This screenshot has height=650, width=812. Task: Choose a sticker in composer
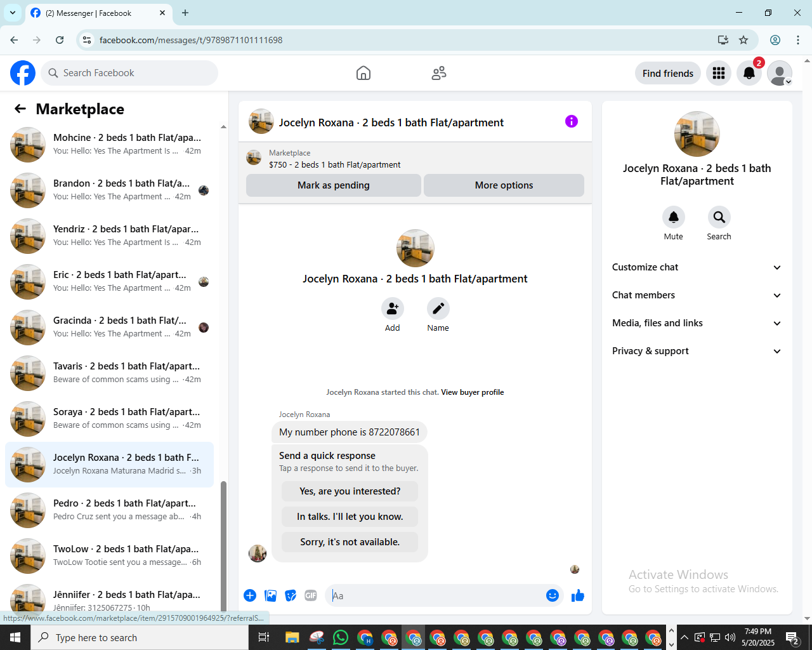(x=291, y=595)
